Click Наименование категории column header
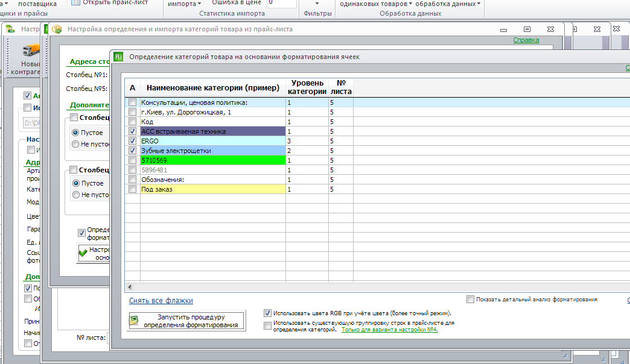Image resolution: width=630 pixels, height=364 pixels. pos(213,87)
